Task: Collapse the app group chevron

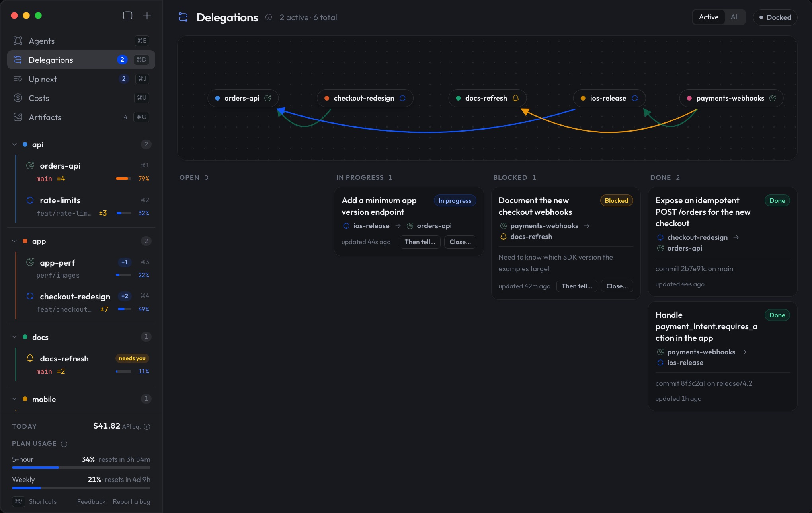Action: [14, 241]
